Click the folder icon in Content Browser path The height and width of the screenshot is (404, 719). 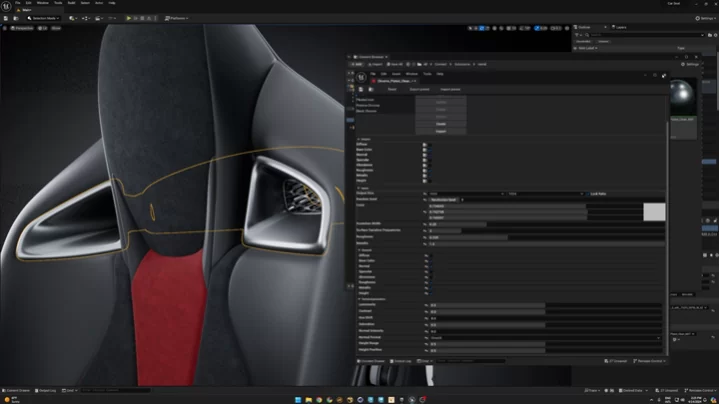419,64
